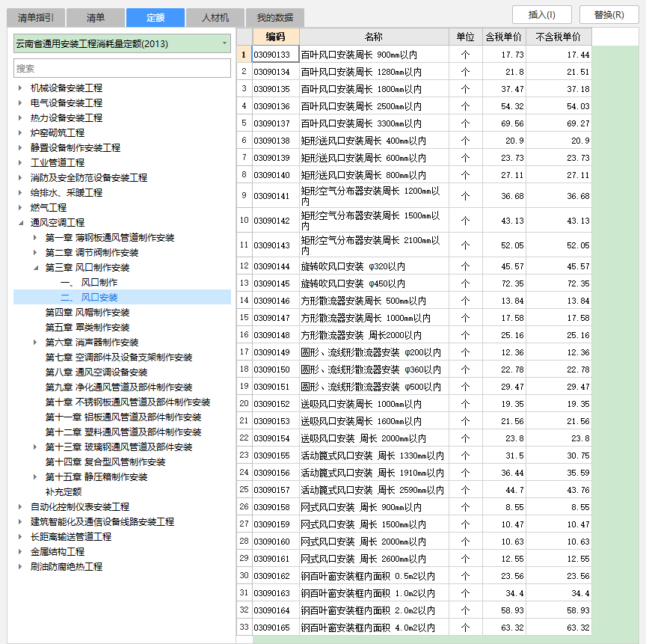Expand the 机械设备安装工程 tree node
The image size is (646, 644).
pos(20,88)
